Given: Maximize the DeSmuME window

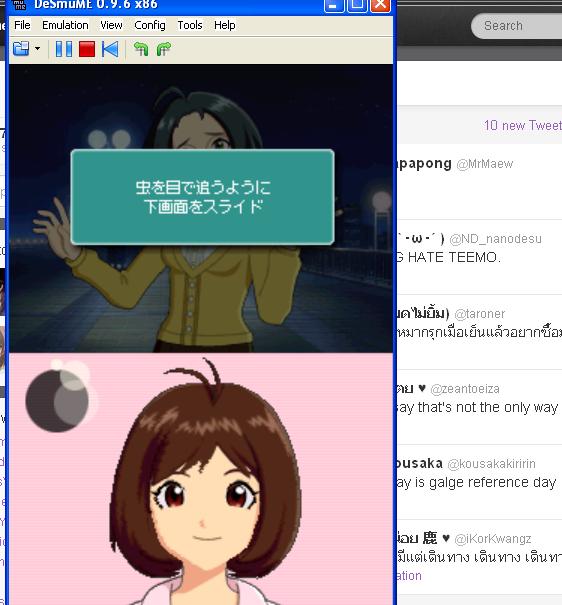Looking at the screenshot, I should click(357, 5).
